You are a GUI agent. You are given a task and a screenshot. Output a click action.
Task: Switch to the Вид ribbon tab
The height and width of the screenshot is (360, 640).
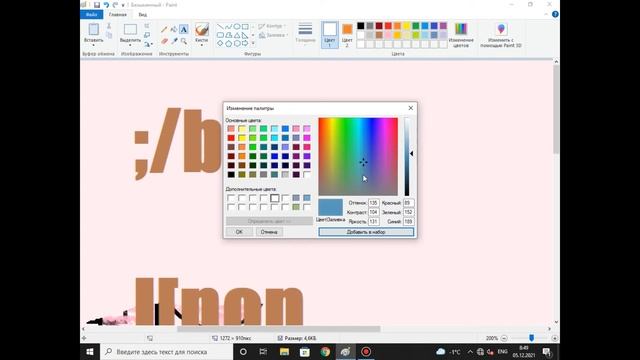pyautogui.click(x=142, y=14)
